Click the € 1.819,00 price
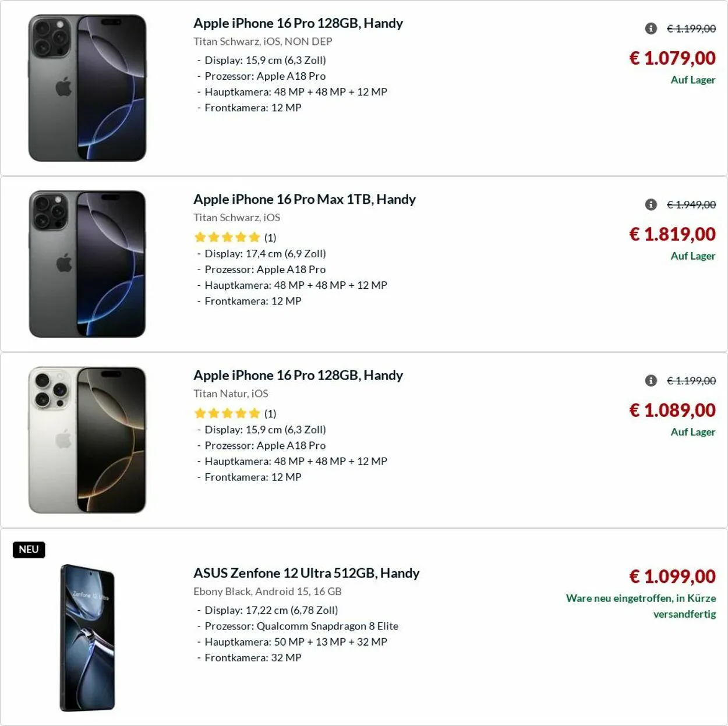 click(x=672, y=234)
